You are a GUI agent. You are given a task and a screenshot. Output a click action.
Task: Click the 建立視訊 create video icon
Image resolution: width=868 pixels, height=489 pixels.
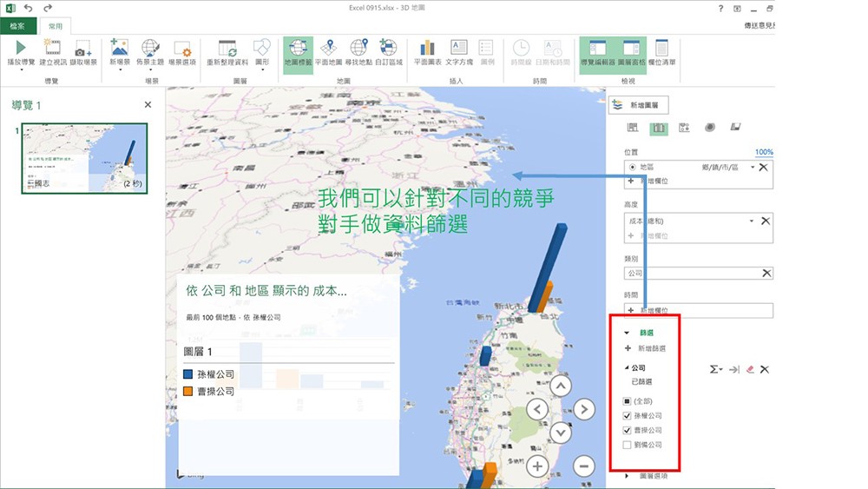coord(53,54)
